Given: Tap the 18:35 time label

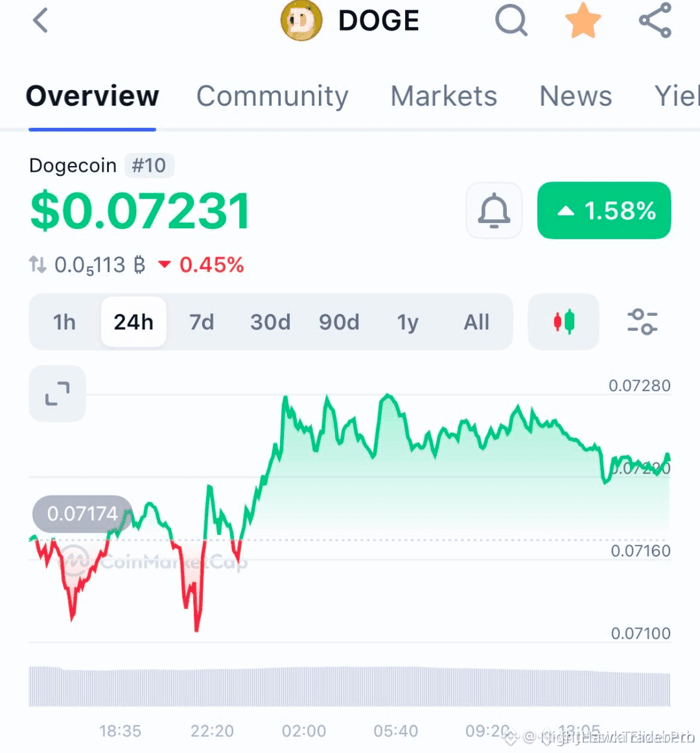Looking at the screenshot, I should [120, 731].
